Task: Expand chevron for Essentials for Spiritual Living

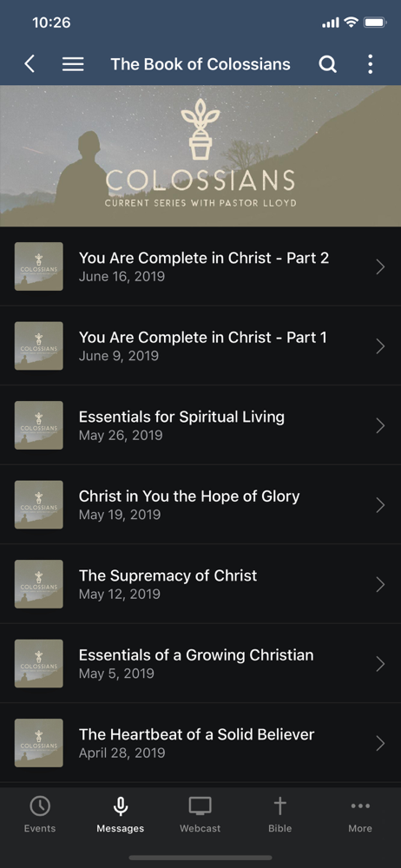Action: (380, 425)
